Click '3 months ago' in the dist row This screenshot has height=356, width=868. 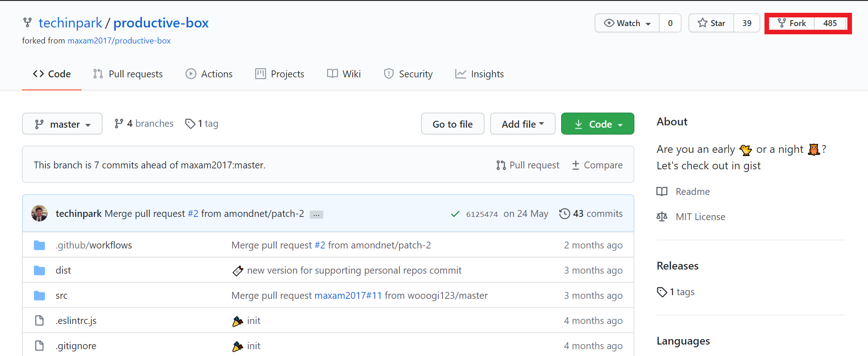point(593,270)
